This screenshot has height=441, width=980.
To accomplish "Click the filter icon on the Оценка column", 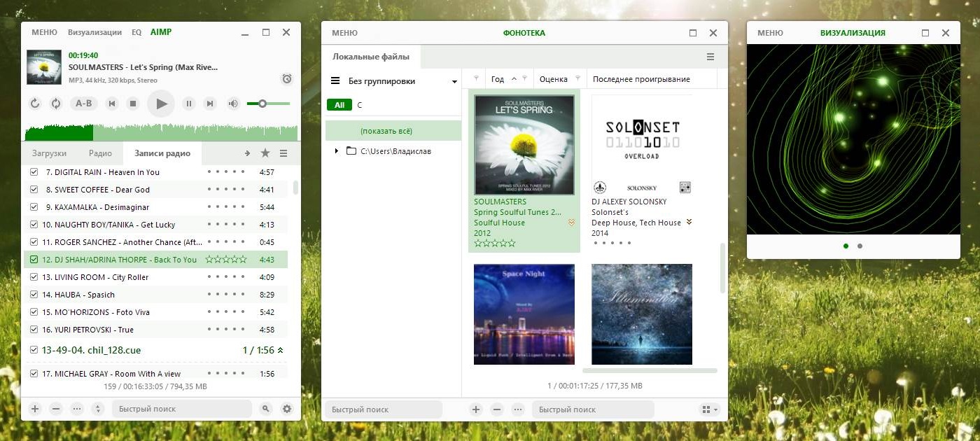I will click(578, 78).
